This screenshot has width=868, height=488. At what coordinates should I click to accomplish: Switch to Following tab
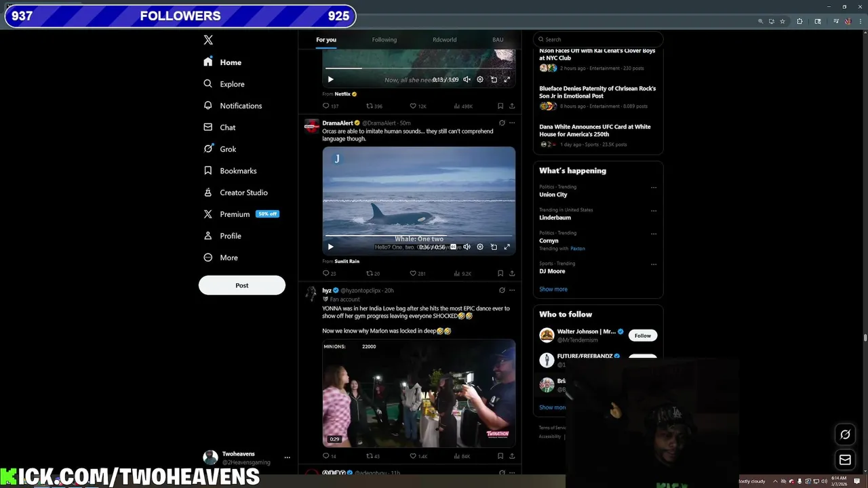coord(384,39)
